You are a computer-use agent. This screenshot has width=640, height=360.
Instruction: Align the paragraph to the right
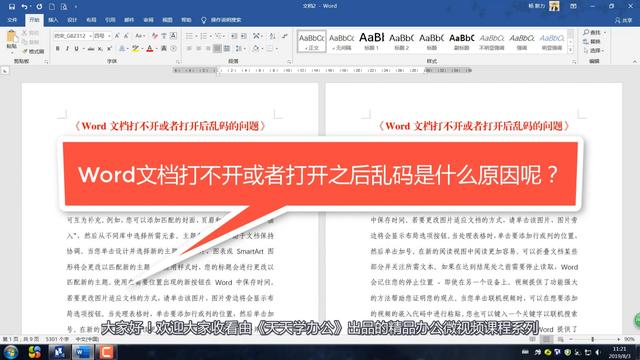pyautogui.click(x=208, y=49)
